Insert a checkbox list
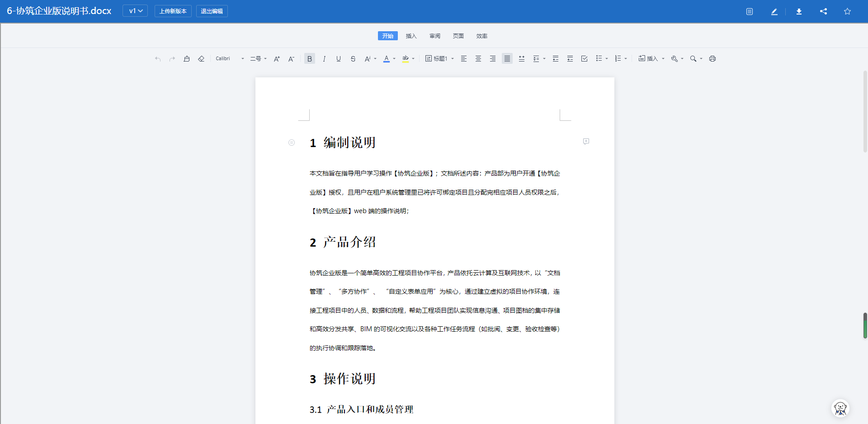Image resolution: width=868 pixels, height=424 pixels. 584,58
